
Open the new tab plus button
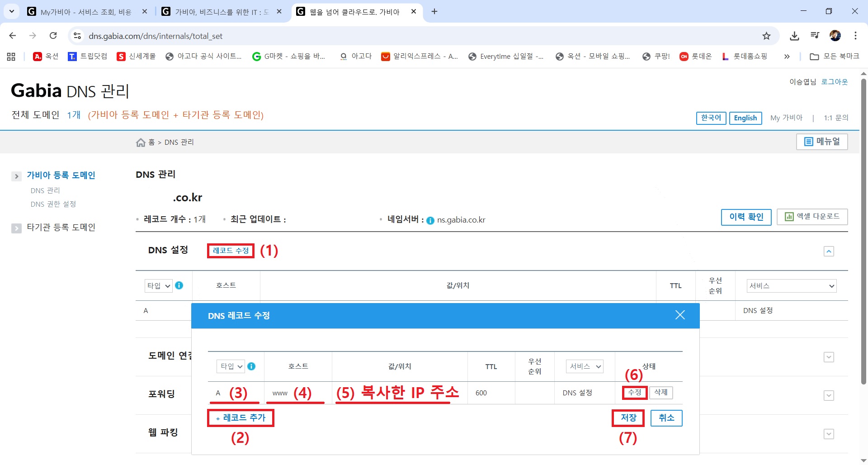[x=434, y=11]
